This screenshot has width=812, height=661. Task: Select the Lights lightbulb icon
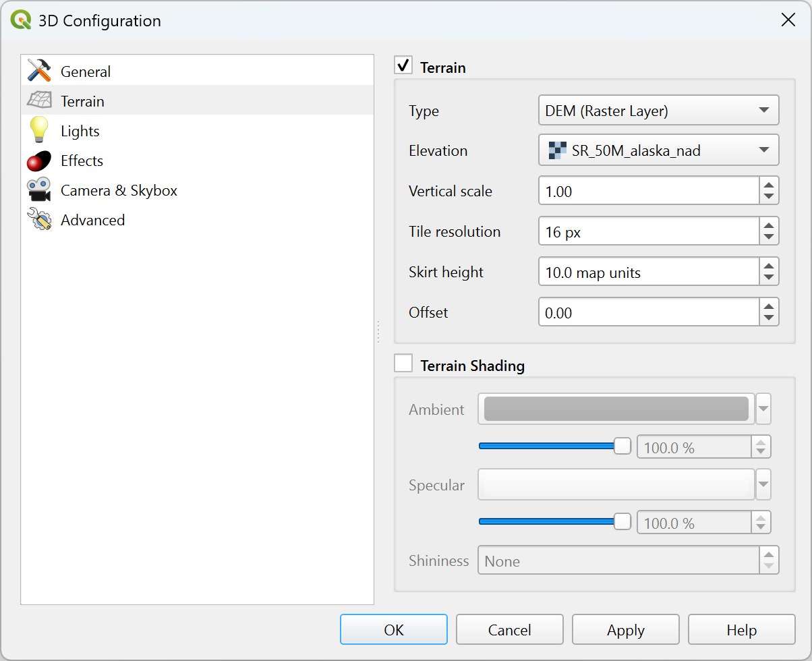click(39, 130)
